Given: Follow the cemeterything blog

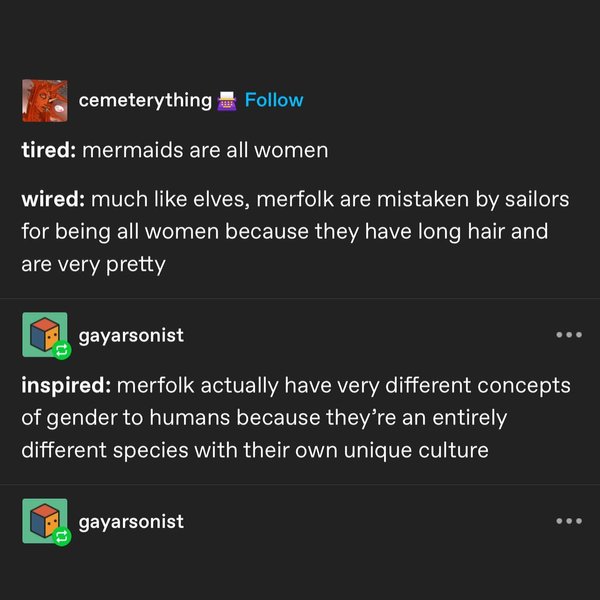Looking at the screenshot, I should [274, 100].
